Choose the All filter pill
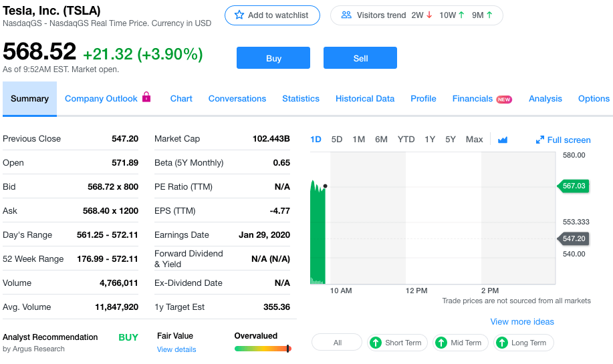Screen dimensions: 613x364 coord(337,343)
